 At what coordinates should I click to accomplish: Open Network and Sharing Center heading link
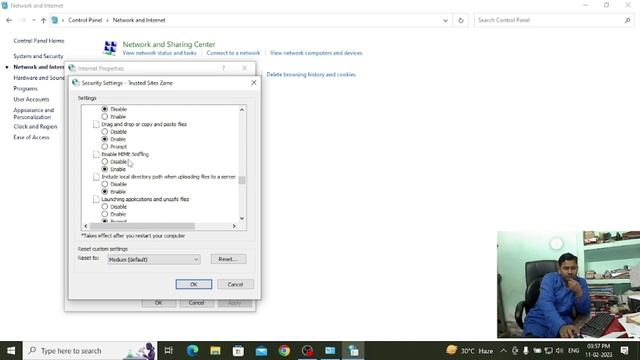tap(169, 44)
